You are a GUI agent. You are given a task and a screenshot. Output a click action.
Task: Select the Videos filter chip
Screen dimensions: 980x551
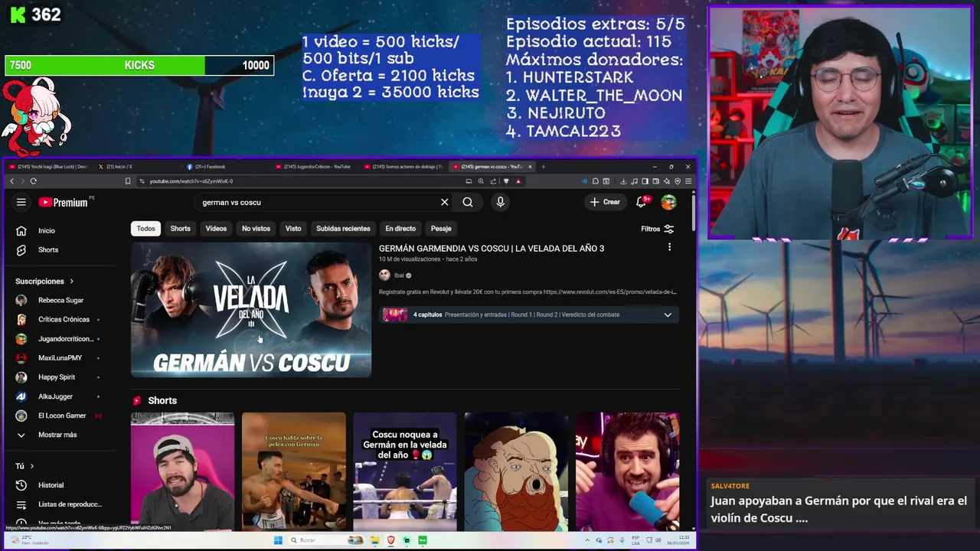pos(216,229)
